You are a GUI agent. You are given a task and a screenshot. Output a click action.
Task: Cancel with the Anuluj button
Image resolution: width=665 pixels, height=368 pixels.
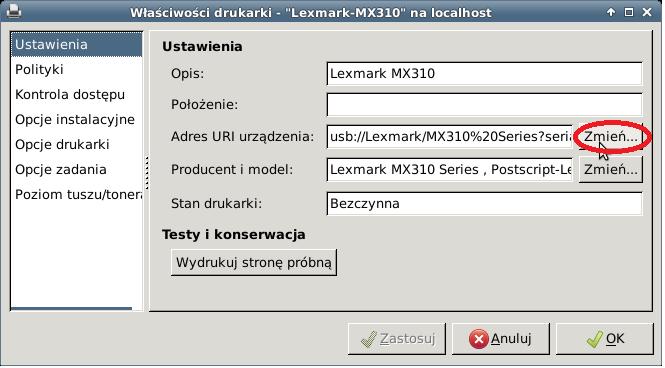(x=500, y=339)
